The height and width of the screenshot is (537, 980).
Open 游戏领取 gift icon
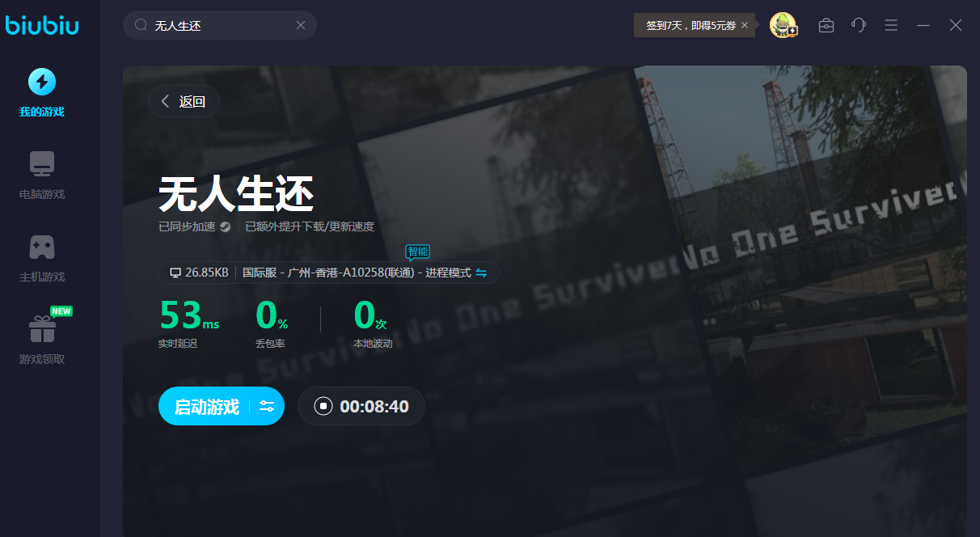(42, 330)
